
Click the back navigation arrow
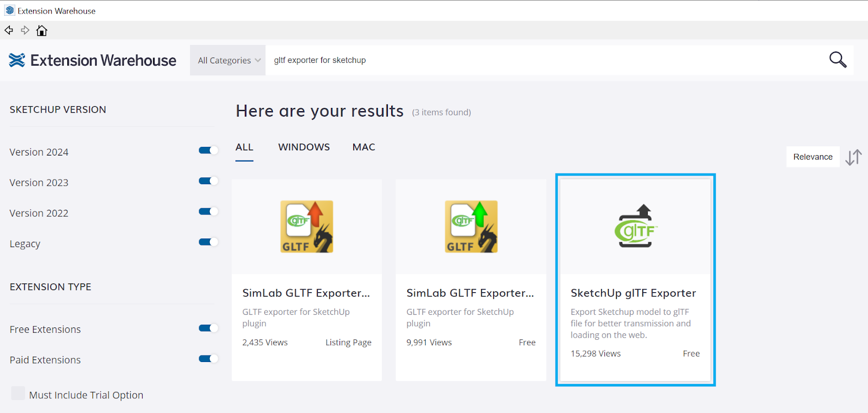tap(9, 30)
